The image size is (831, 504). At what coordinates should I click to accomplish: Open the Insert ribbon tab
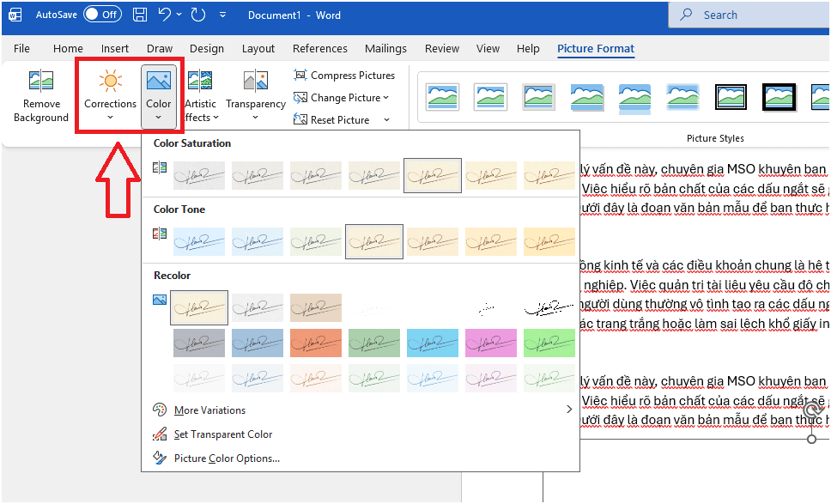[115, 49]
